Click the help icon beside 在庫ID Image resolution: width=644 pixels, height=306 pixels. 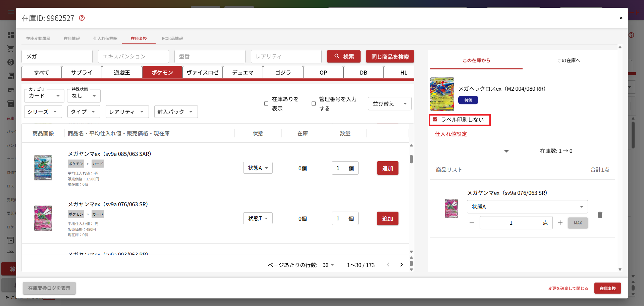(x=82, y=18)
